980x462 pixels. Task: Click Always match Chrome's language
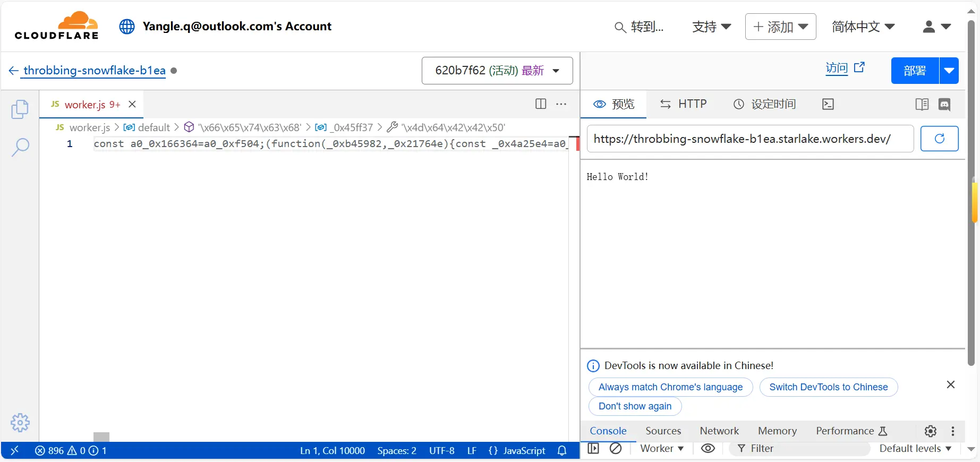point(670,387)
